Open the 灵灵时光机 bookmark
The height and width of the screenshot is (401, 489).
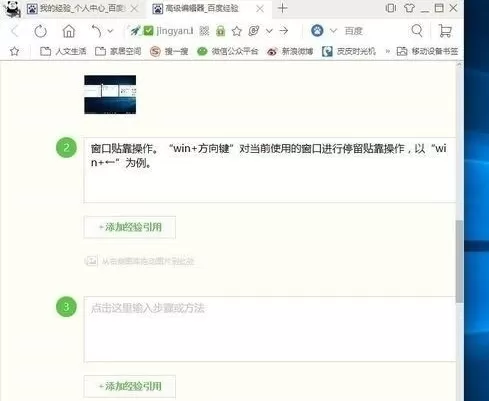(x=349, y=51)
